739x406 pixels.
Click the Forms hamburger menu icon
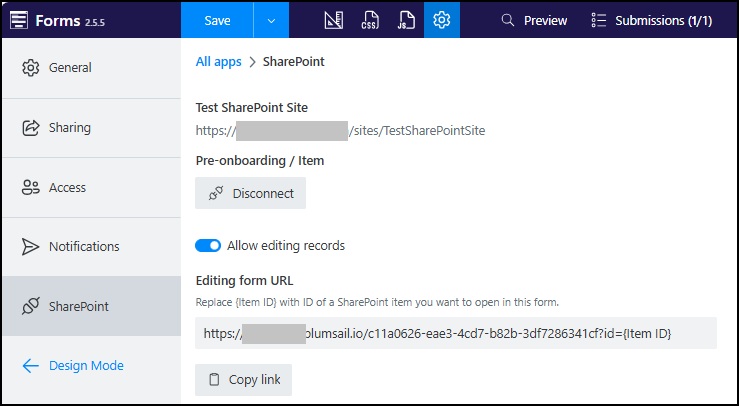click(x=19, y=20)
